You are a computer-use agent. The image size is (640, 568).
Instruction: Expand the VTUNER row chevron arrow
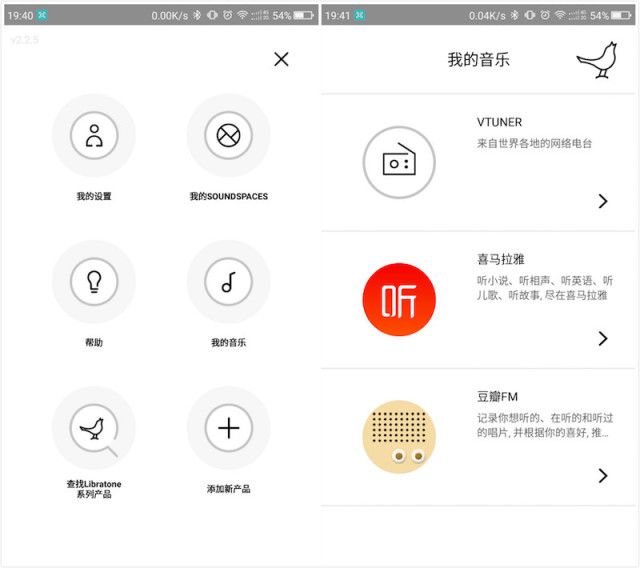[x=603, y=201]
